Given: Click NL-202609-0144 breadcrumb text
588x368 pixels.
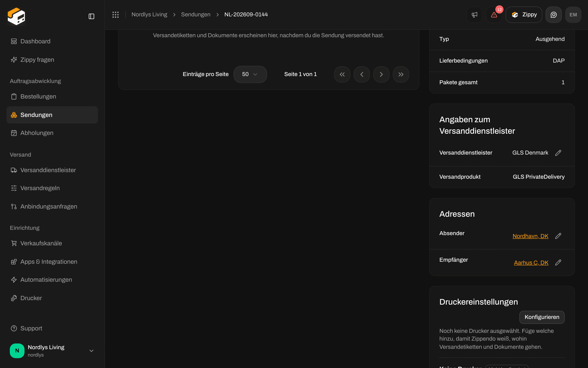Looking at the screenshot, I should point(246,15).
